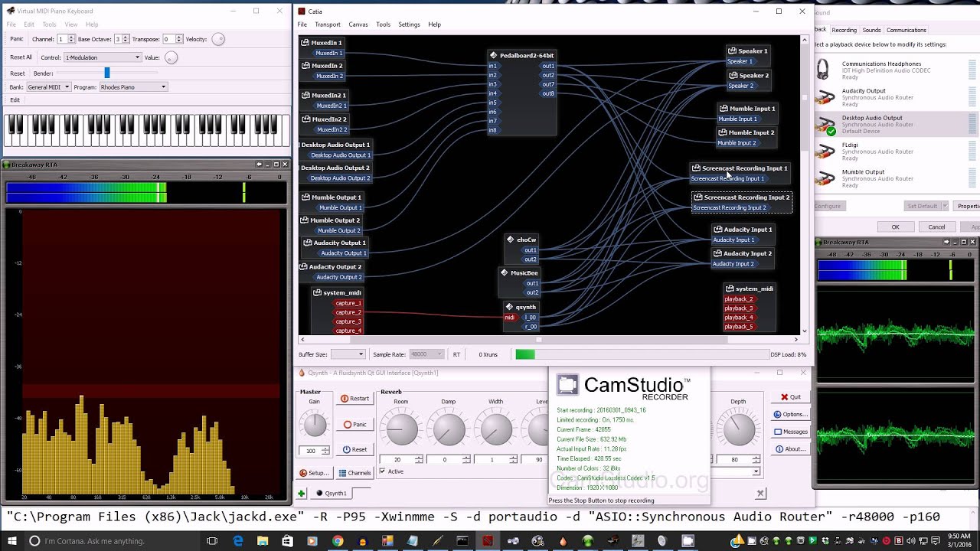Open the Control 1-Modulation dropdown

103,57
